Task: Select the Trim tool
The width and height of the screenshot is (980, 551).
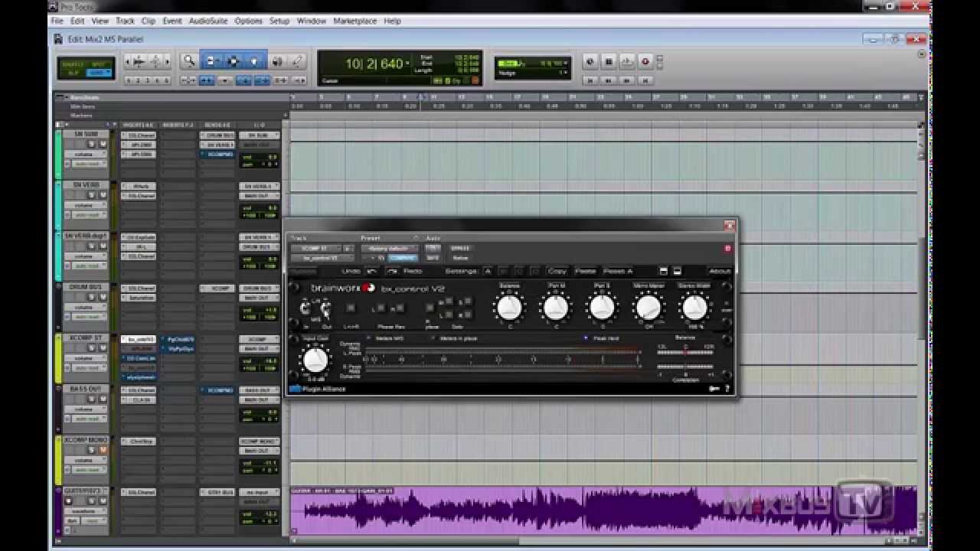Action: (x=211, y=61)
